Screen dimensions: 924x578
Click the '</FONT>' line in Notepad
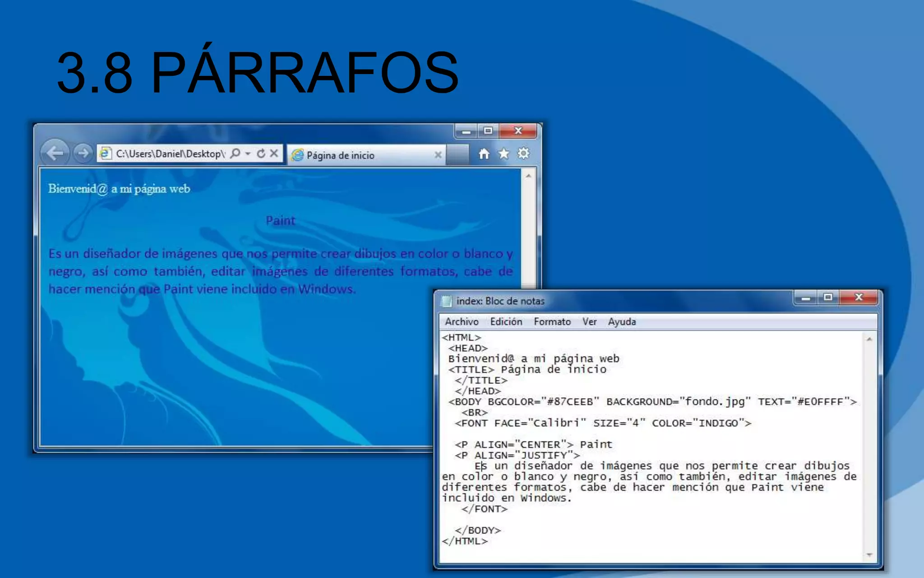click(484, 509)
